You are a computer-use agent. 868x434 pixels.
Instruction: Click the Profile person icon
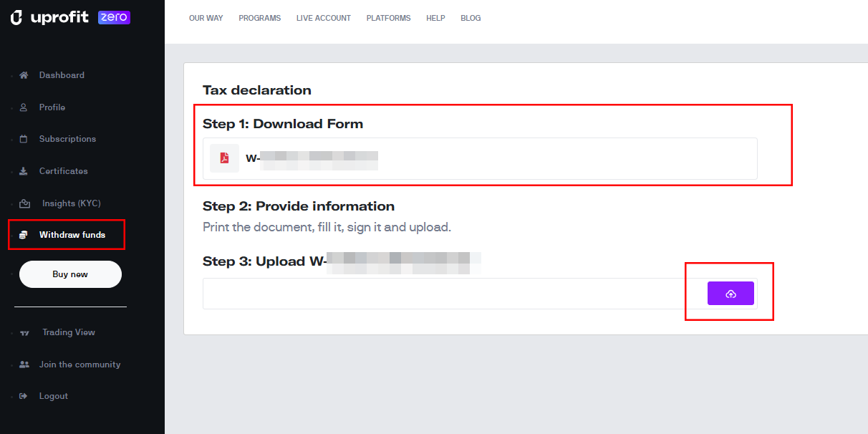tap(24, 107)
